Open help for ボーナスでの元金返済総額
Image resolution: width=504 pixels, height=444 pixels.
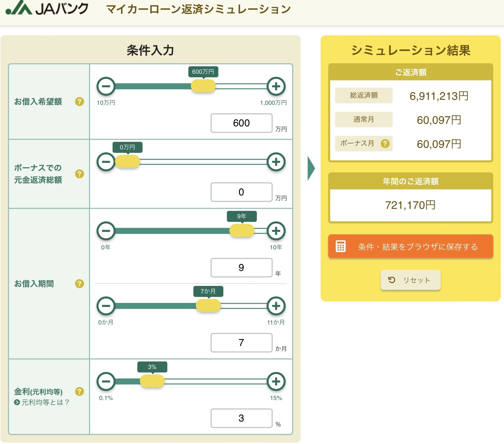pos(79,174)
